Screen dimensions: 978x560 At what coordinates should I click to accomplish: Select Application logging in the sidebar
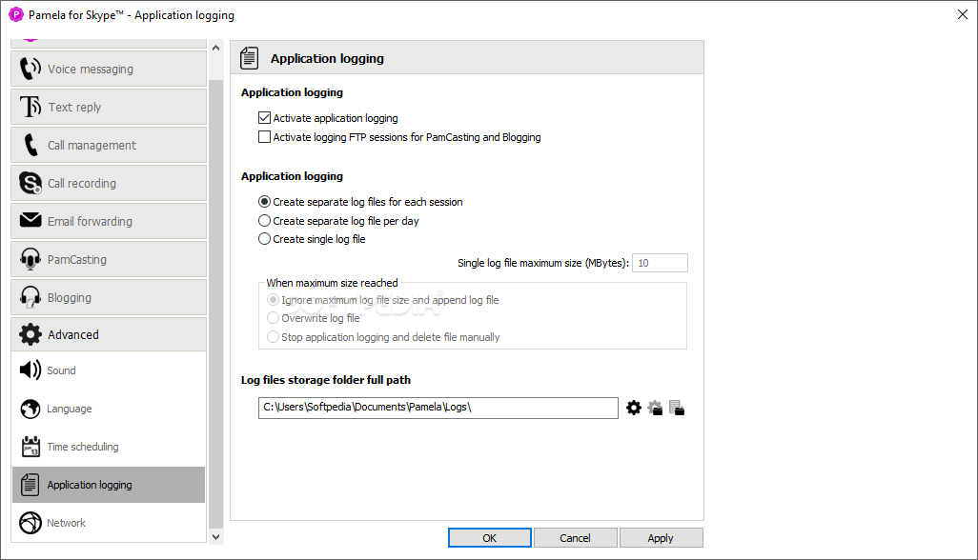(109, 485)
